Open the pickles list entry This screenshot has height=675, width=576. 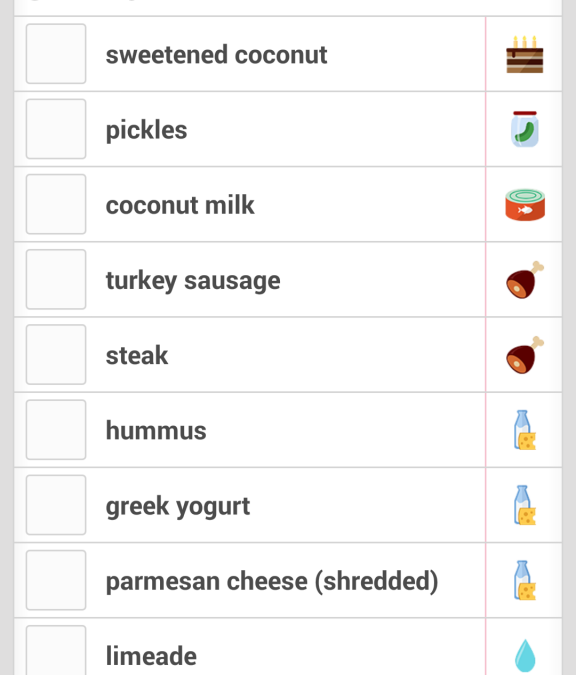point(250,129)
